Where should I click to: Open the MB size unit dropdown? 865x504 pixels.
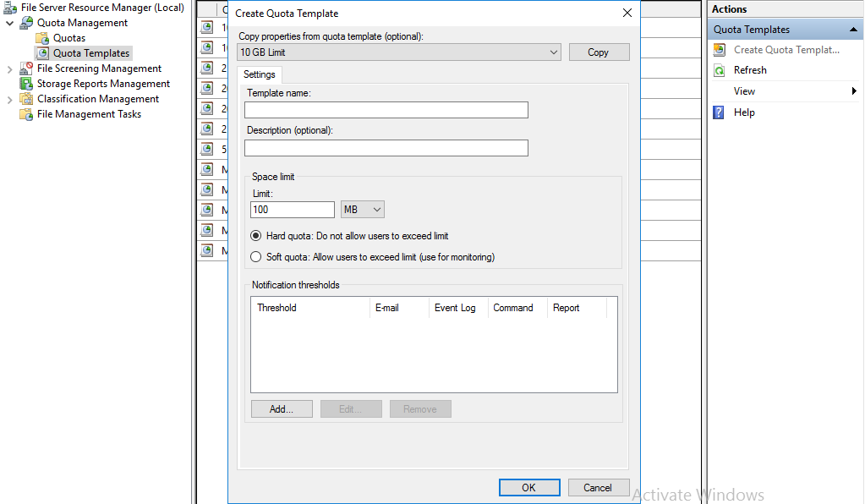(x=363, y=209)
